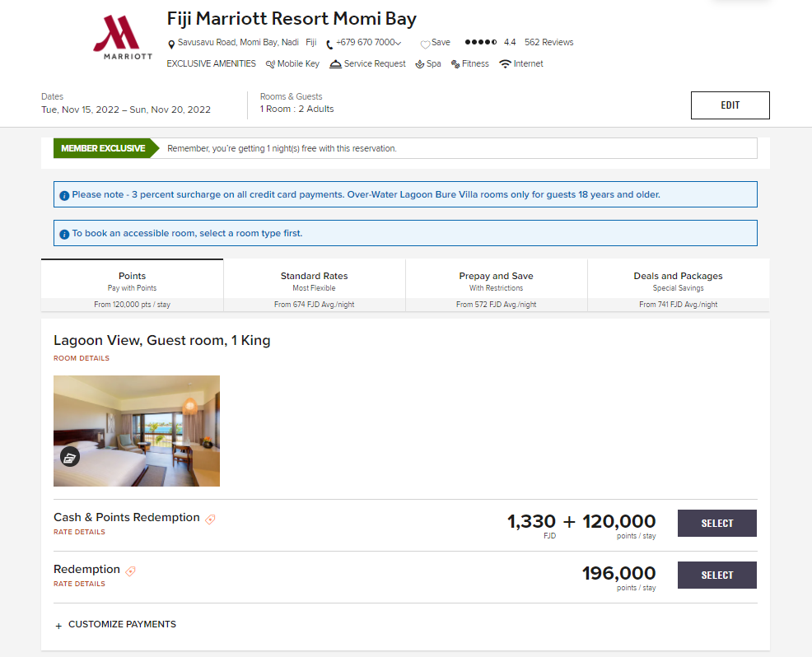Click the tag icon next to Redemption

[x=129, y=568]
